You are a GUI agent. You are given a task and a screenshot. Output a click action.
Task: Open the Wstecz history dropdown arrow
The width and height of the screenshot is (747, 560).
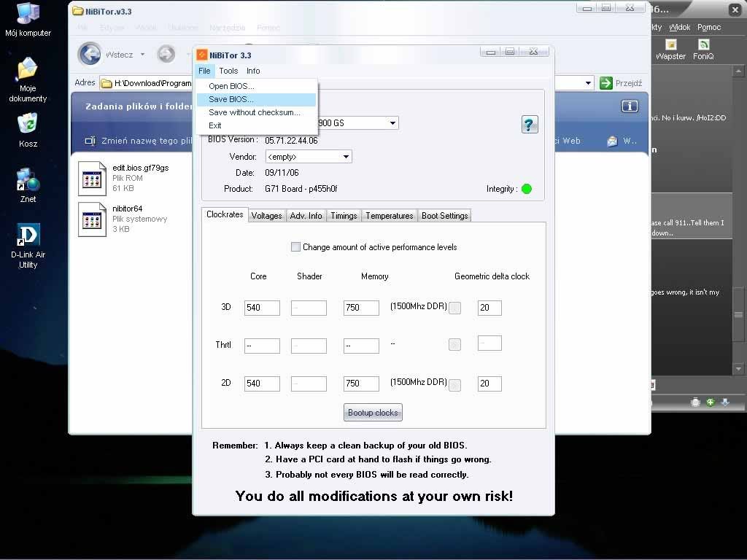142,55
